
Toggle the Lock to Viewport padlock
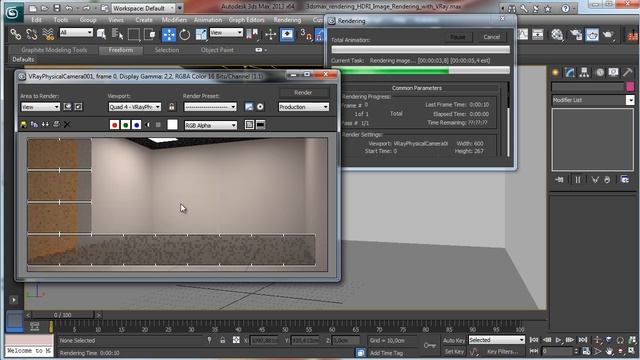pyautogui.click(x=172, y=107)
